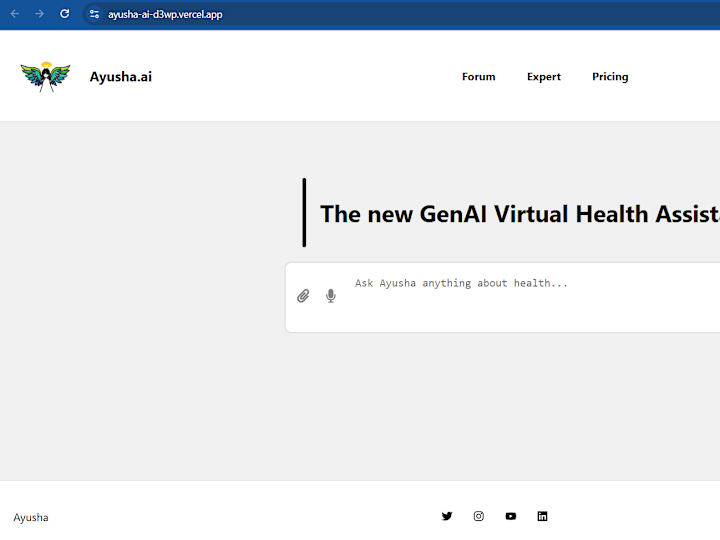
Task: Click the paperclip attach file icon
Action: coord(303,296)
